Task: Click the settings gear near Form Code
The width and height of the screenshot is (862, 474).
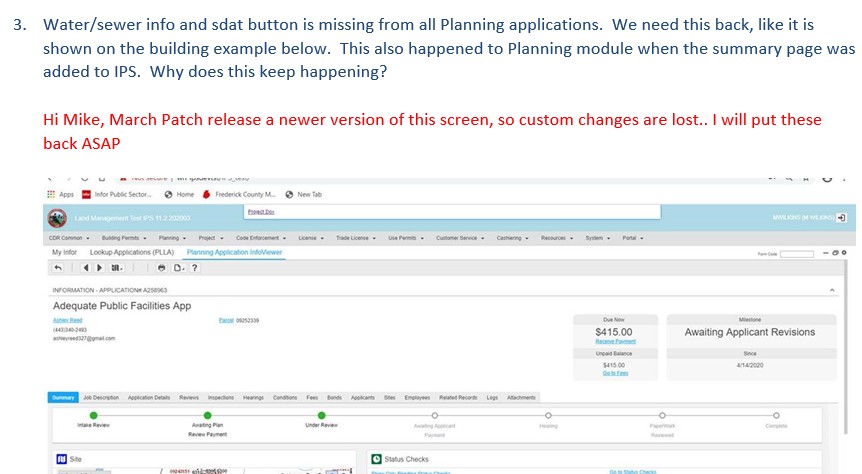Action: (x=844, y=253)
